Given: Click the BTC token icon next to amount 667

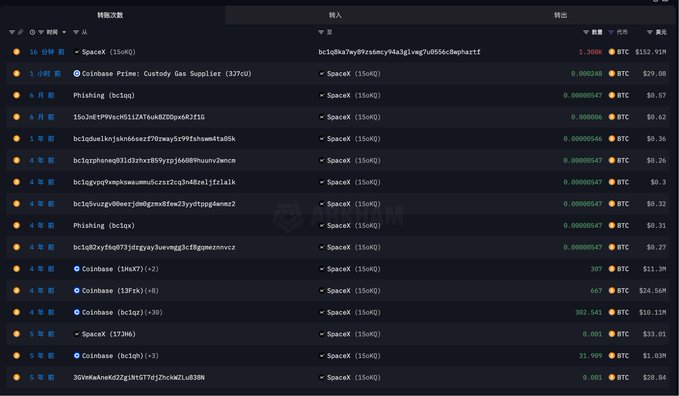Looking at the screenshot, I should click(x=612, y=291).
